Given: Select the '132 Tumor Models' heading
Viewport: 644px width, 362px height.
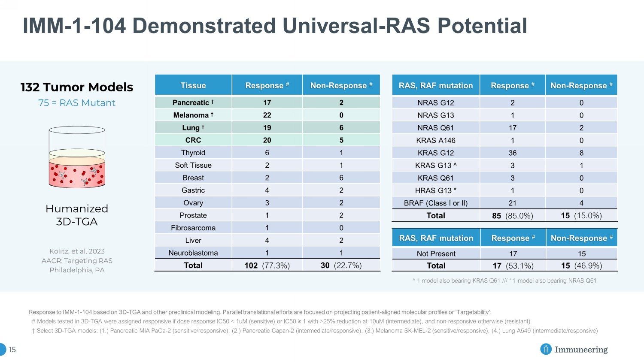Looking at the screenshot, I should coord(77,87).
